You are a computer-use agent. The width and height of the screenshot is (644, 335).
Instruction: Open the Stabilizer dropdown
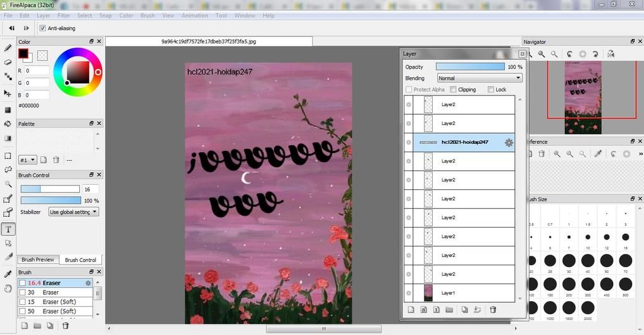pyautogui.click(x=74, y=212)
